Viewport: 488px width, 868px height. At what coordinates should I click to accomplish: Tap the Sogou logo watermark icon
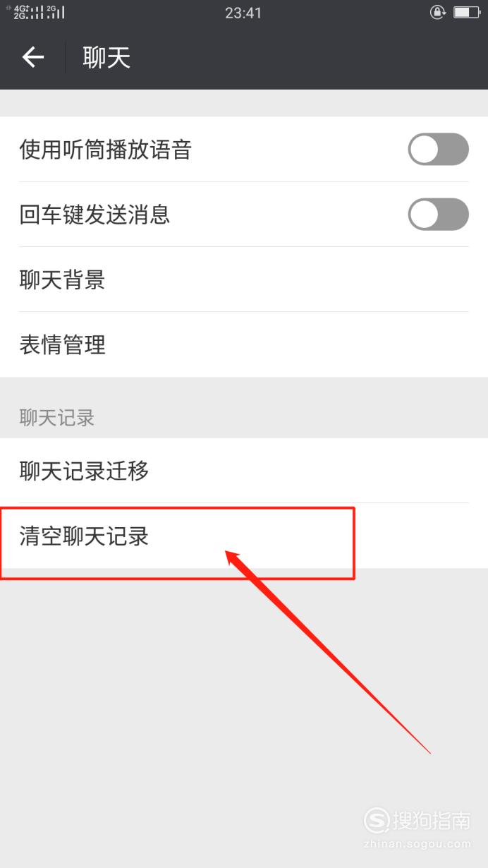tap(377, 821)
